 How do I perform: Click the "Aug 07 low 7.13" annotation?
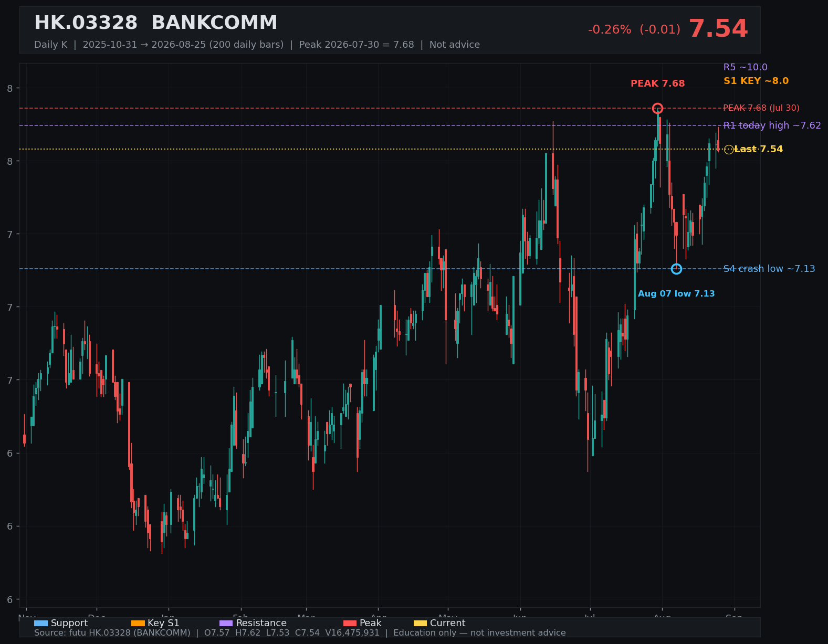[676, 294]
